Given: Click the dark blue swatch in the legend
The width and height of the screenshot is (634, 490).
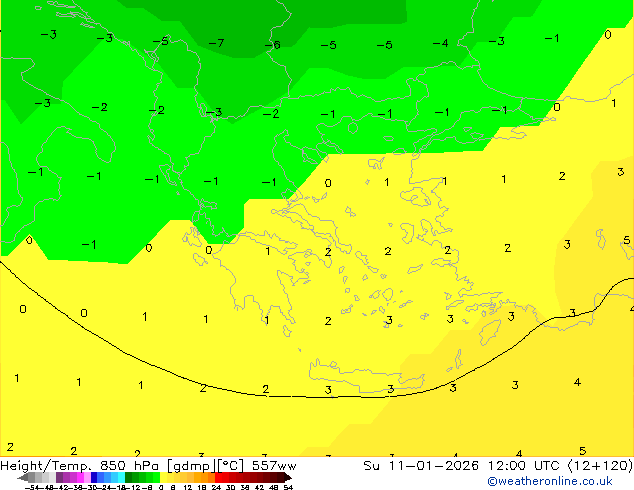Looking at the screenshot, I should (x=94, y=477).
